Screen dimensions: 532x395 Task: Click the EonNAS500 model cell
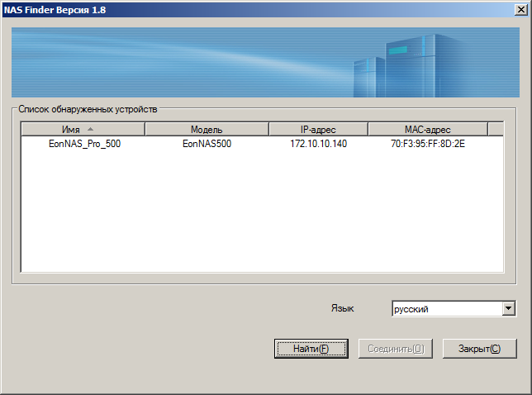(x=207, y=144)
